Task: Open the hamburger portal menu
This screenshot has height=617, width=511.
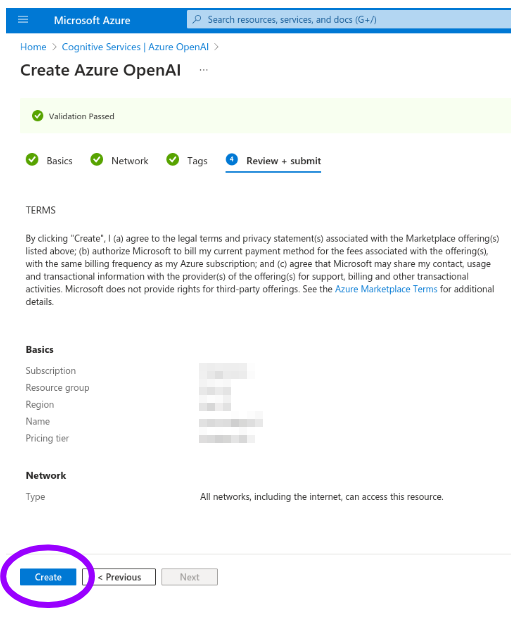Action: click(23, 20)
